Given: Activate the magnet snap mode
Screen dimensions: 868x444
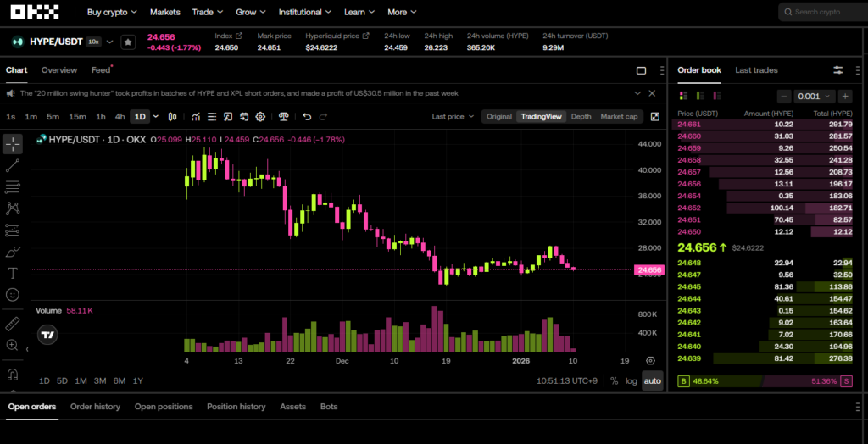Looking at the screenshot, I should [x=13, y=374].
